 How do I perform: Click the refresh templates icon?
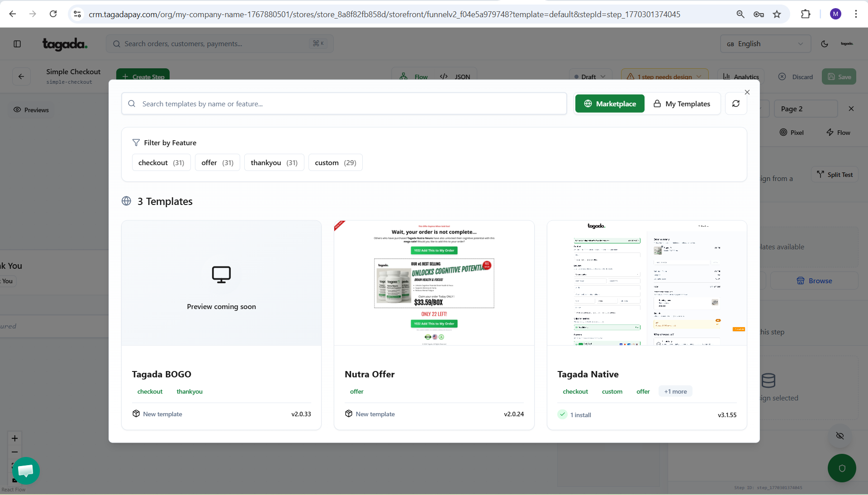tap(736, 104)
